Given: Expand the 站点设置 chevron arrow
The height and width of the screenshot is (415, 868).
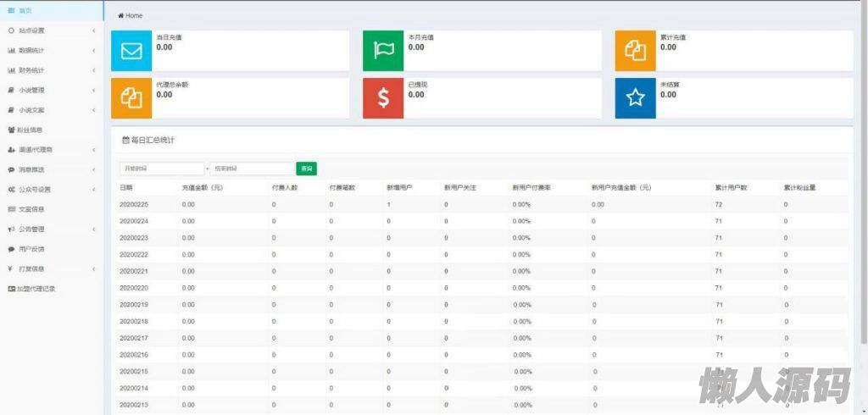Looking at the screenshot, I should [93, 30].
